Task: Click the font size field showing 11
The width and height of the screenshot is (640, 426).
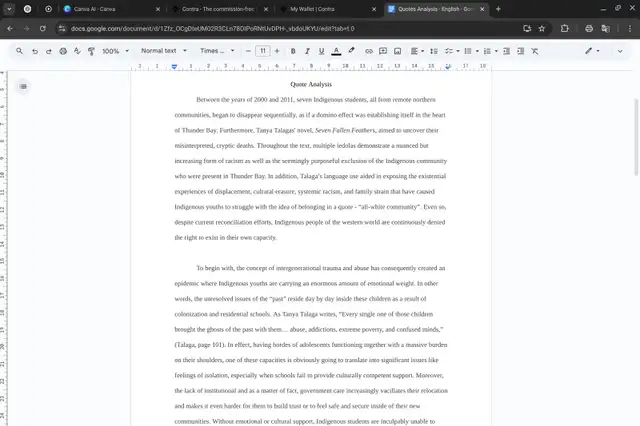Action: [262, 51]
